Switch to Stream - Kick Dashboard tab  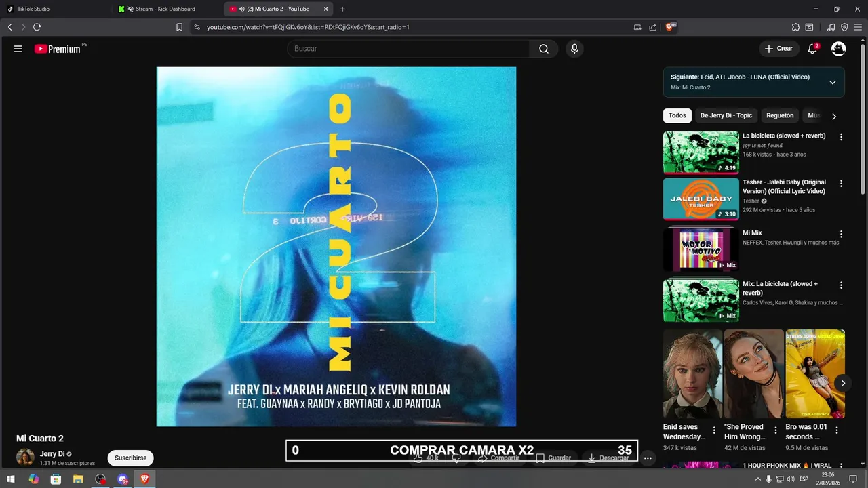(168, 9)
